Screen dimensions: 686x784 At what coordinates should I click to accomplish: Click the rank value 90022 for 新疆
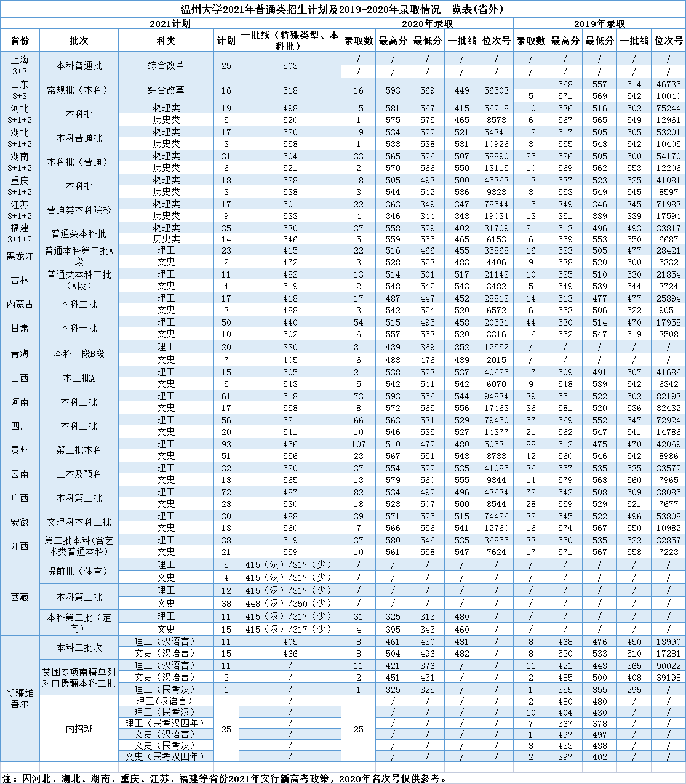click(x=668, y=665)
